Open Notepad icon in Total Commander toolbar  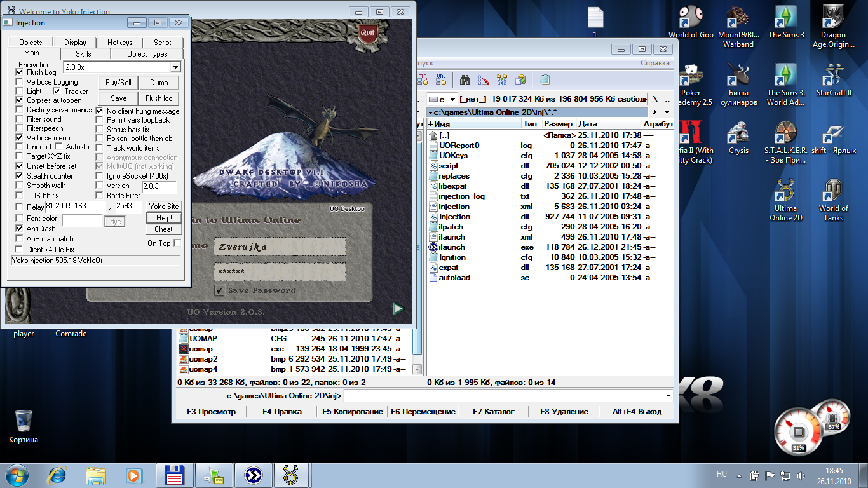point(545,79)
